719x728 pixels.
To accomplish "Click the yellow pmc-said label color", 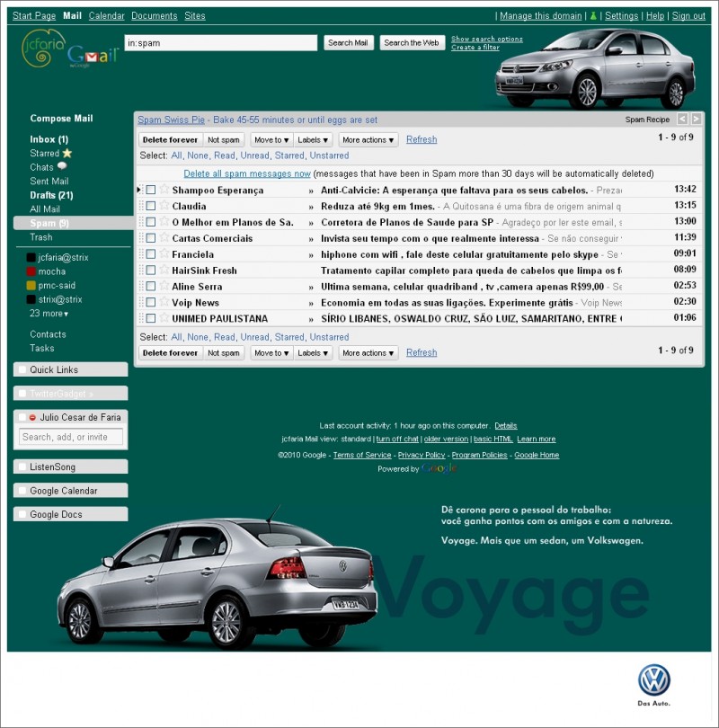I will tap(31, 285).
